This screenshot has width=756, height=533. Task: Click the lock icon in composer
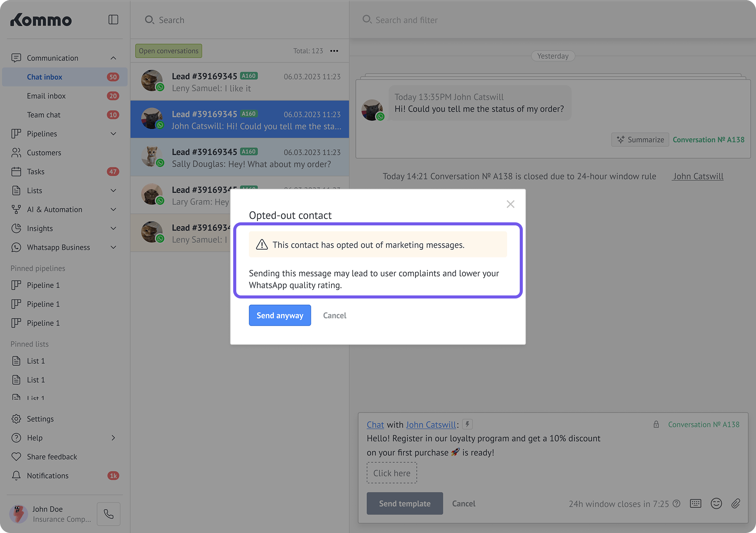[x=656, y=424]
